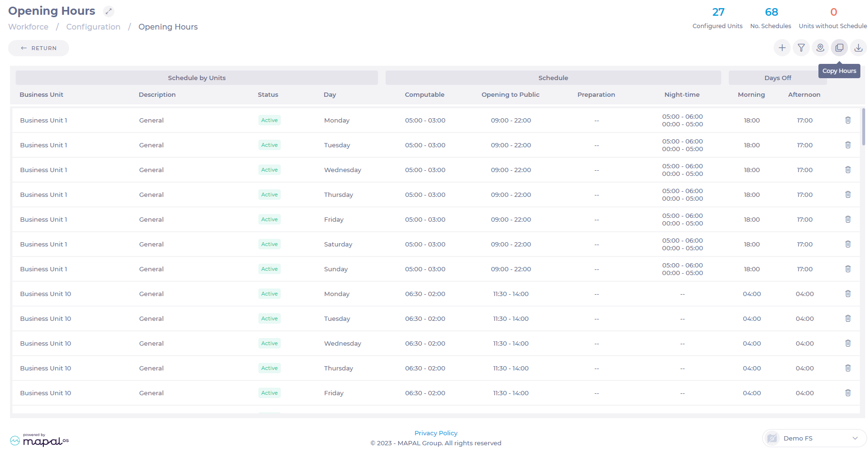Click the RETURN button
Screen dimensions: 868x451
39,48
